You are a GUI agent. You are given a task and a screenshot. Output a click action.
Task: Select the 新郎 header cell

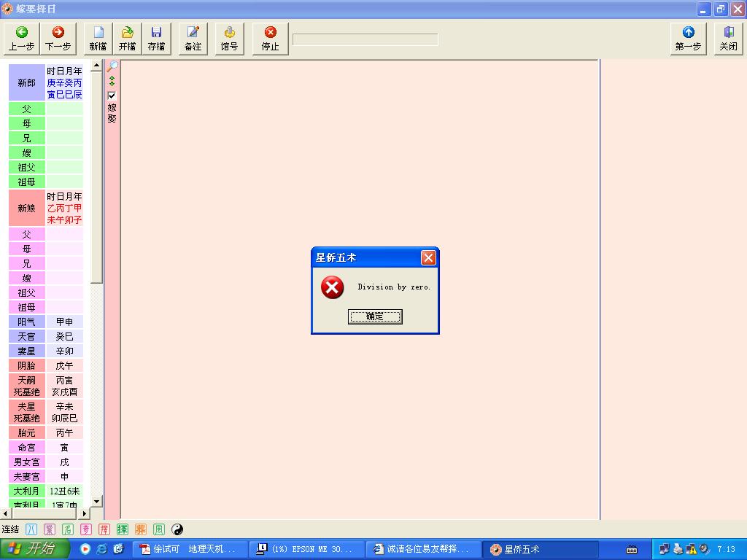click(27, 83)
